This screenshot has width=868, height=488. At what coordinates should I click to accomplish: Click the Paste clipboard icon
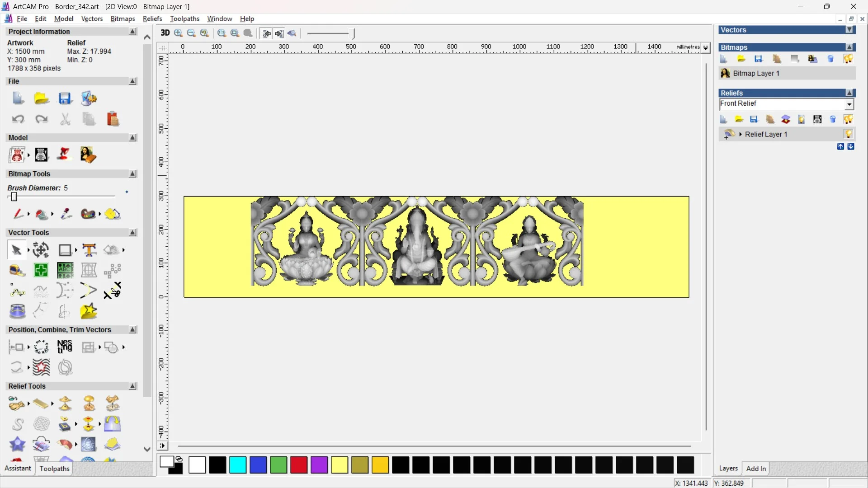tap(113, 119)
